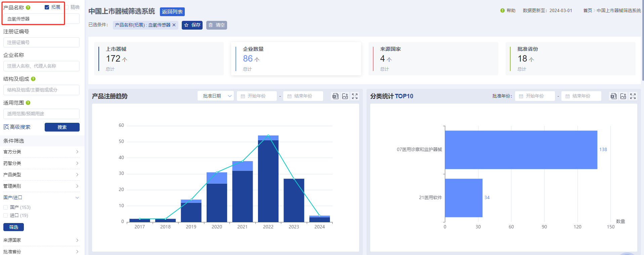Export 产品注册趋势 chart data to Excel
Screen dimensions: 644x255
pos(335,96)
